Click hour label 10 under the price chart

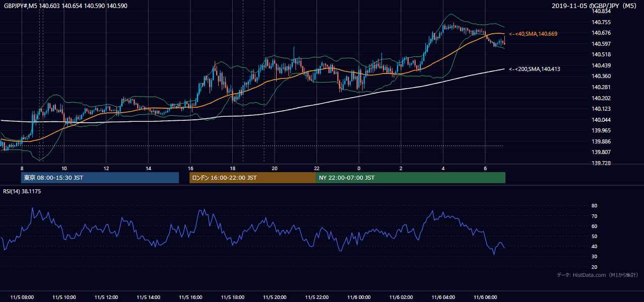pyautogui.click(x=64, y=168)
